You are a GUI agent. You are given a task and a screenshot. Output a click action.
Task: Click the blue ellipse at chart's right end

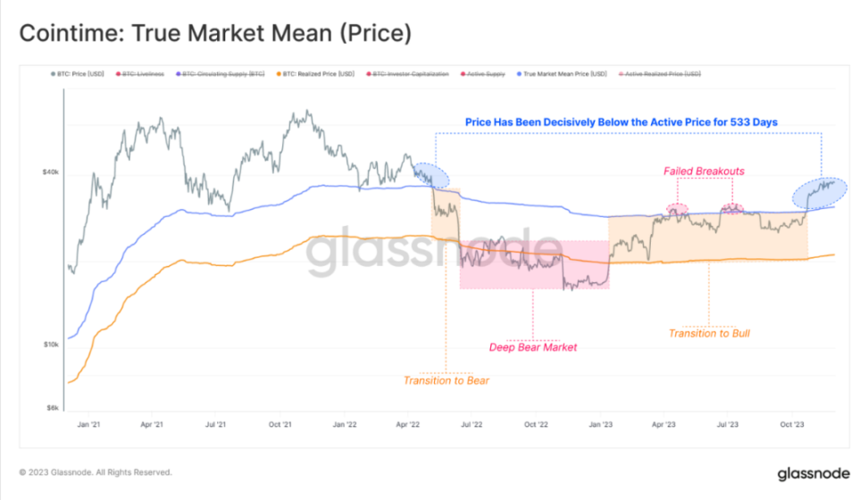(819, 194)
